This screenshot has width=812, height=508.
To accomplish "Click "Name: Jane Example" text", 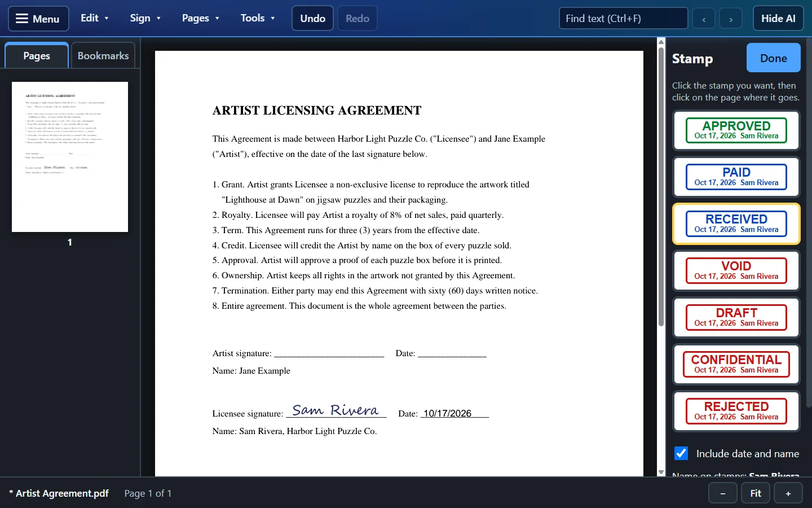I will (x=251, y=371).
